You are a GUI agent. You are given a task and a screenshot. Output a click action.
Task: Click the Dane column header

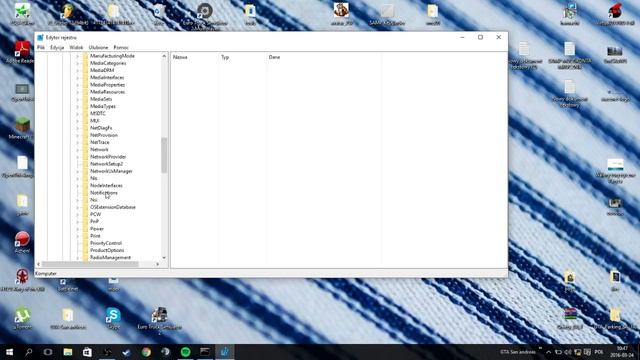[274, 57]
